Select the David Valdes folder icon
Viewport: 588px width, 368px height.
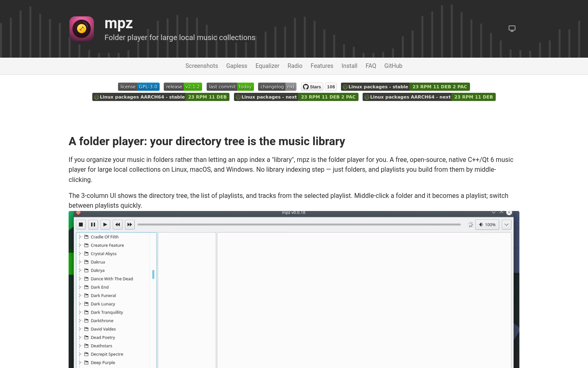[x=87, y=329]
